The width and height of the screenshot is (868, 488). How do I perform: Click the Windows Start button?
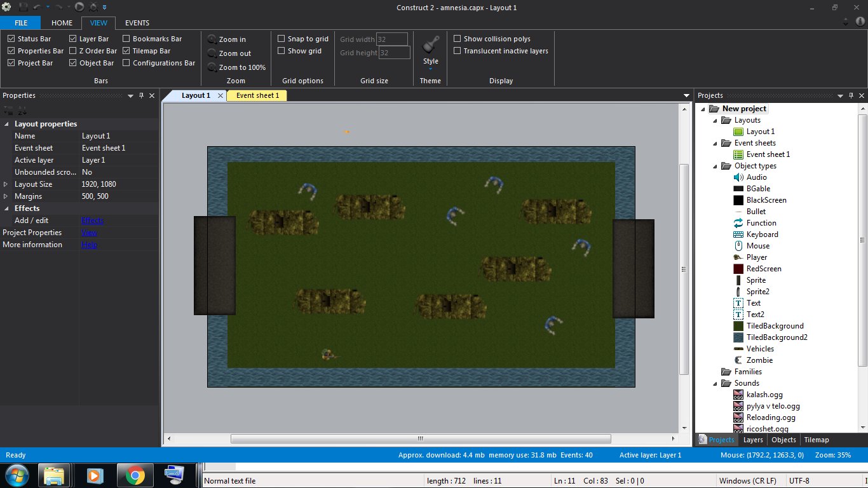pyautogui.click(x=16, y=475)
